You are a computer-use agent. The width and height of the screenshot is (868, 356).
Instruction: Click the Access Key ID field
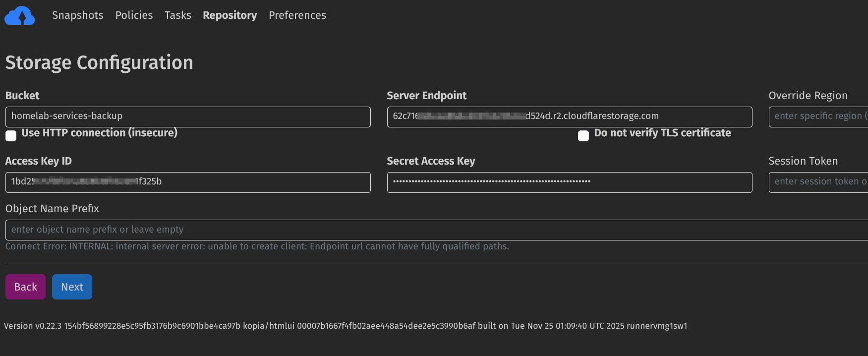188,182
